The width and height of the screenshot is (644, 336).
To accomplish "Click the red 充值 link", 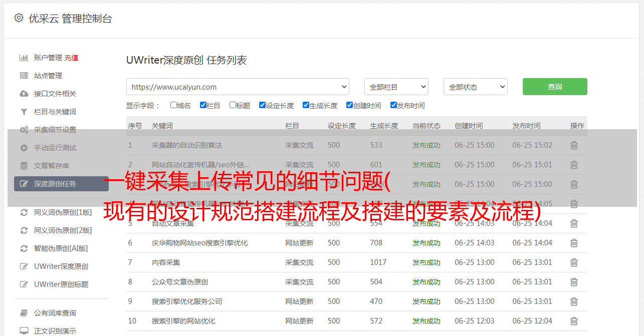I will click(x=71, y=58).
